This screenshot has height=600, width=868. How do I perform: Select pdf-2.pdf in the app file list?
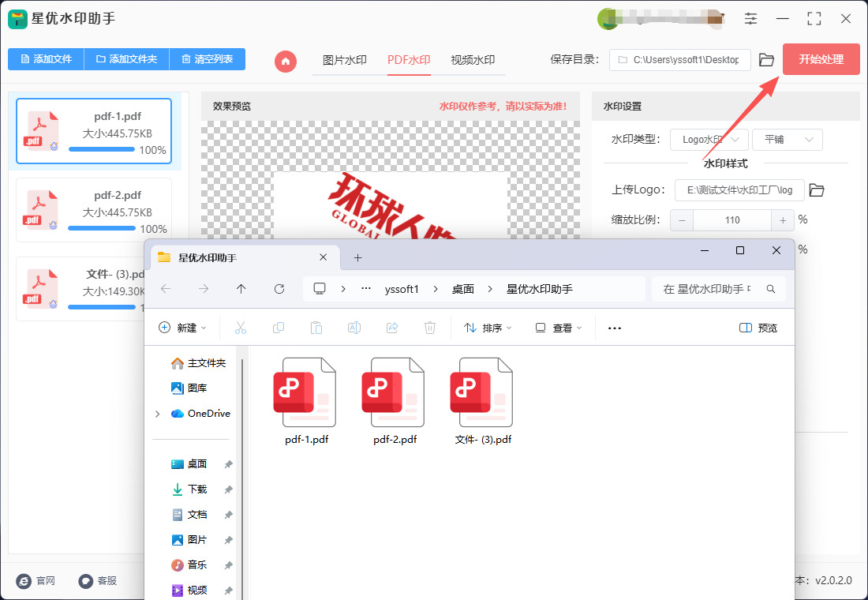(94, 210)
